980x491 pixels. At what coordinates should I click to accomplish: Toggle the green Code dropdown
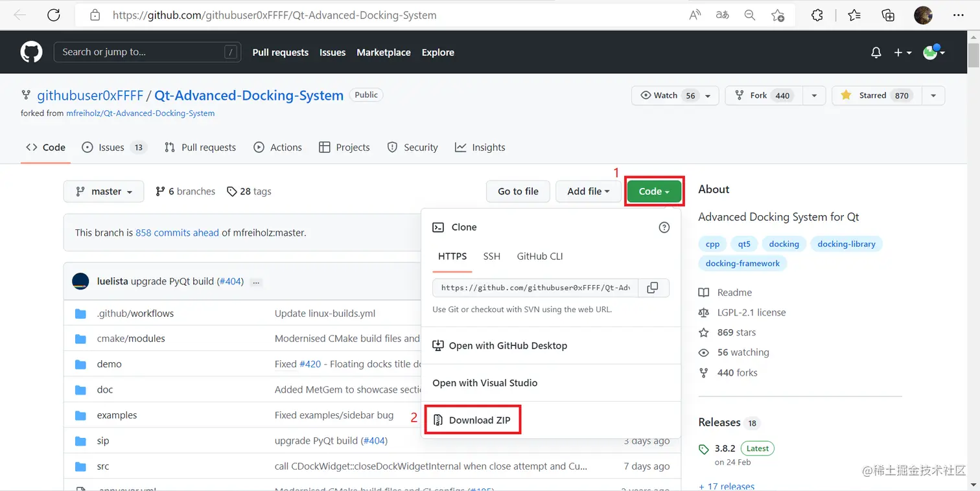654,192
